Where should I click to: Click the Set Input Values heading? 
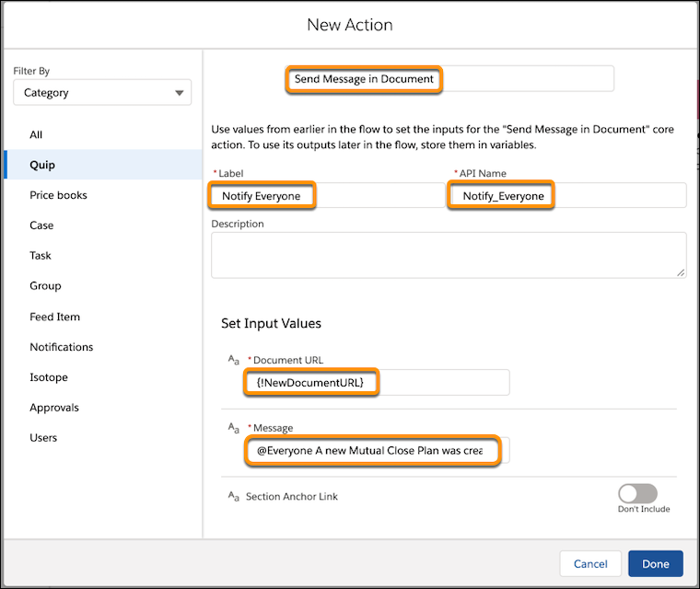click(271, 323)
